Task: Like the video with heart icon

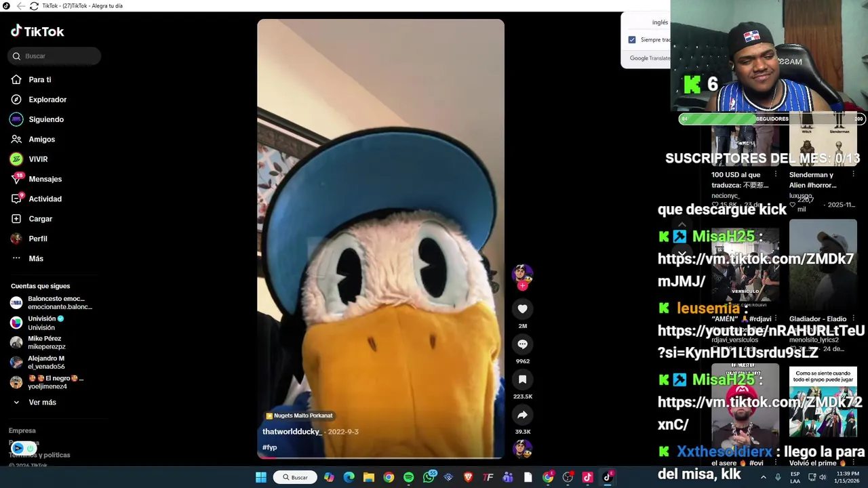Action: pyautogui.click(x=522, y=309)
